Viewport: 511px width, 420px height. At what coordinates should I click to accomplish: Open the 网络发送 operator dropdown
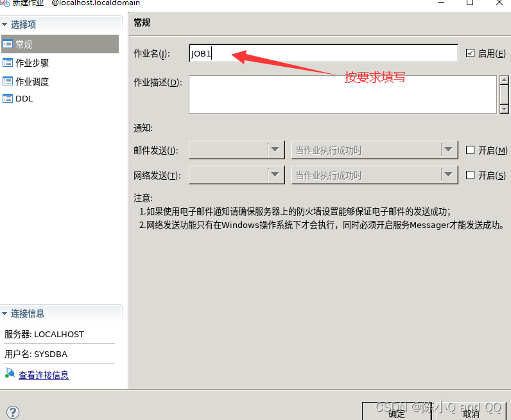coord(237,175)
